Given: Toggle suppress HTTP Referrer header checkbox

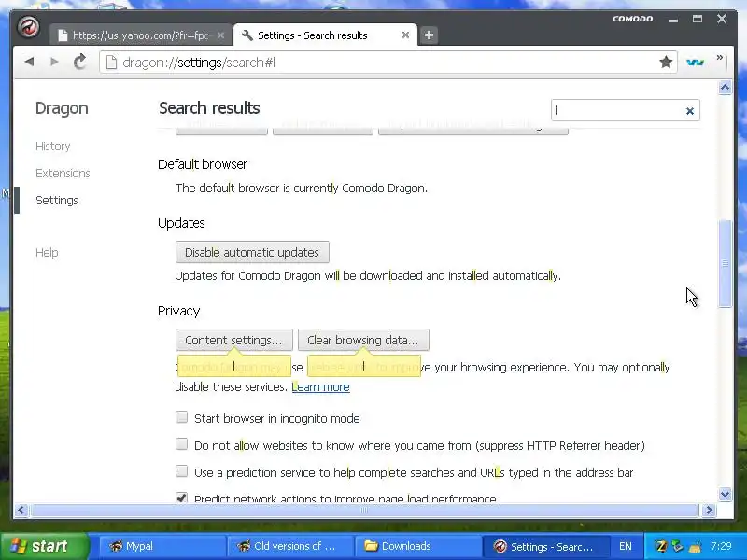Looking at the screenshot, I should pyautogui.click(x=181, y=444).
